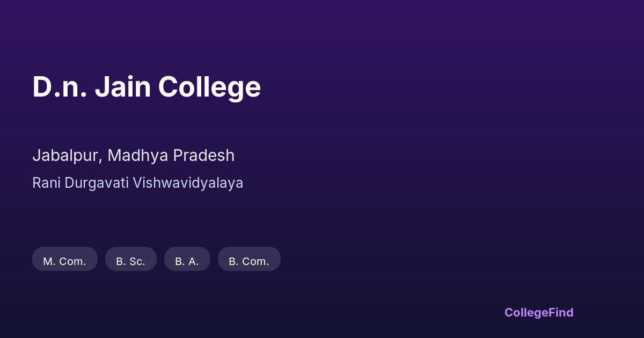Click the word "College" in the heading
Image resolution: width=644 pixels, height=338 pixels.
coord(209,87)
